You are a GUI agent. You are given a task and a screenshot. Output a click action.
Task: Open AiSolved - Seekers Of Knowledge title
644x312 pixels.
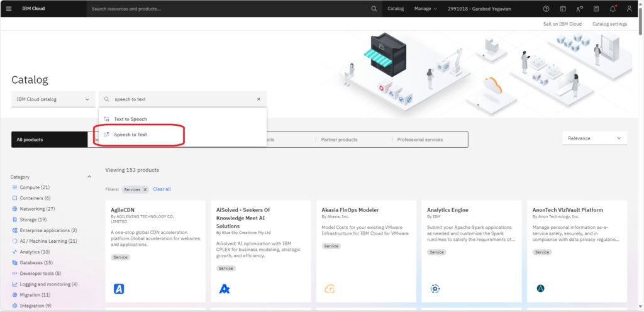click(x=243, y=218)
